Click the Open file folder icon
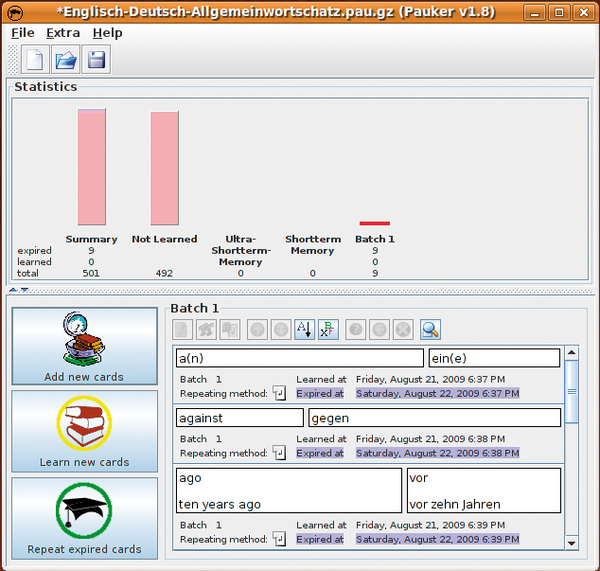Viewport: 600px width, 571px height. [x=66, y=59]
